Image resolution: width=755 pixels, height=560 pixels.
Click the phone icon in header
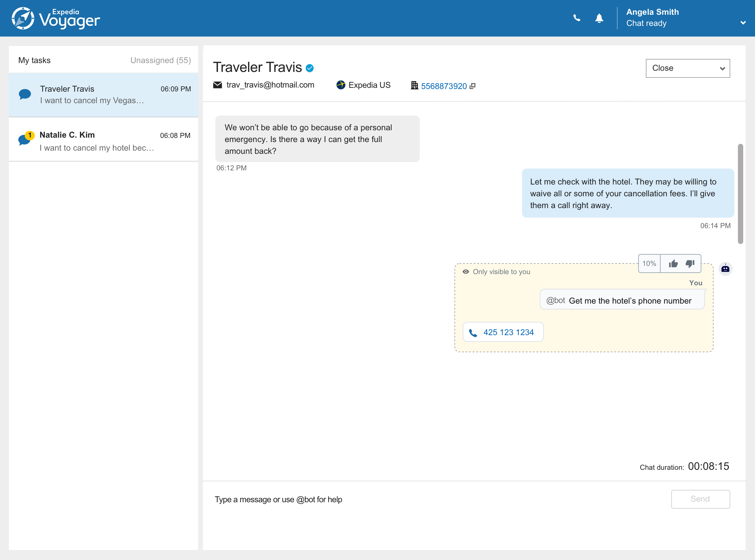[x=577, y=18]
